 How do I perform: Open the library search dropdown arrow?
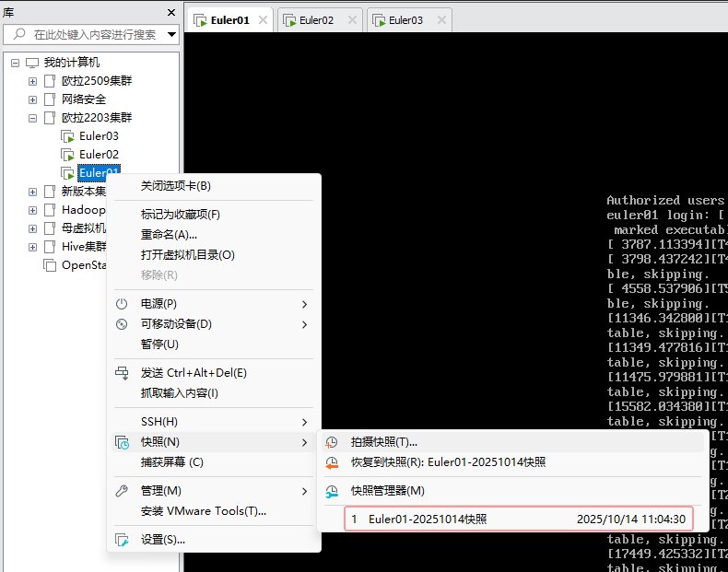pos(171,34)
